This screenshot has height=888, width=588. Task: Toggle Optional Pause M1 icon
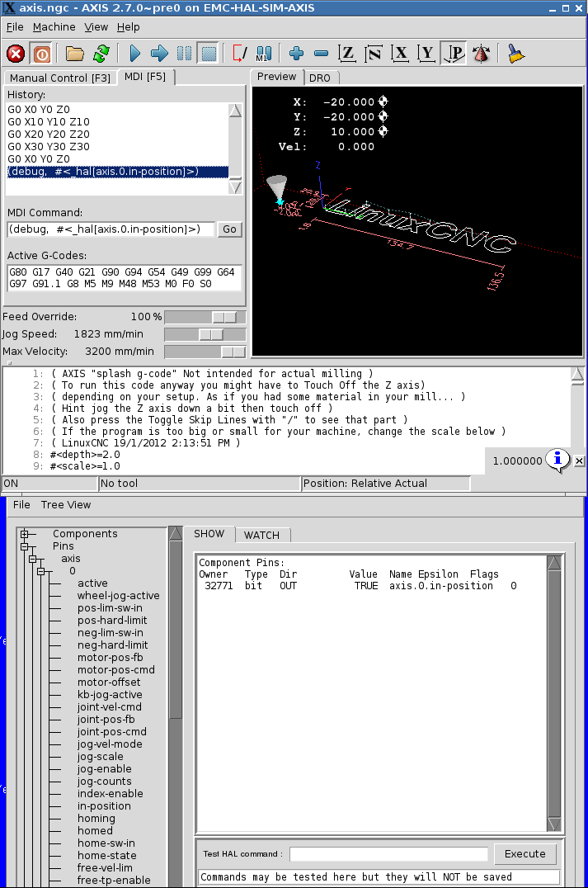pos(264,54)
